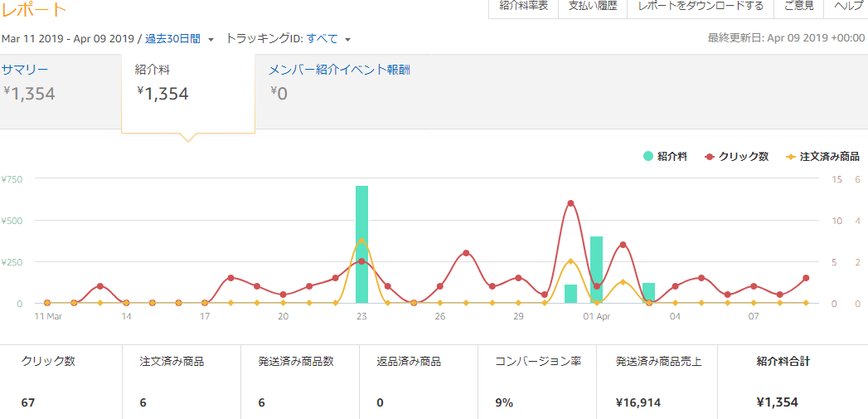Click the ¥750 axis label

click(x=12, y=179)
